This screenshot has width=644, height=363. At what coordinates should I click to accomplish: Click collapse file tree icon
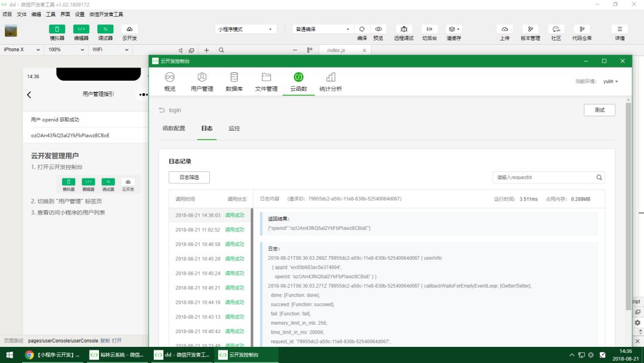(309, 50)
